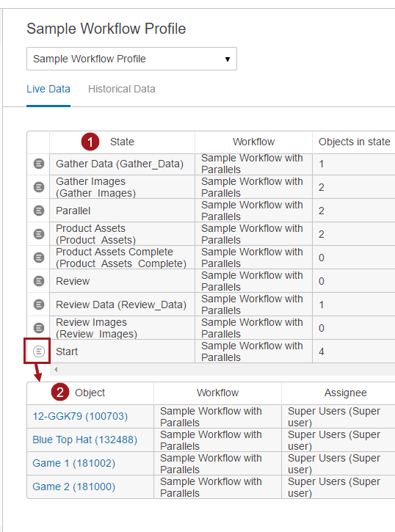Switch to the Historical Data tab
Viewport: 395px width, 532px height.
[x=121, y=89]
